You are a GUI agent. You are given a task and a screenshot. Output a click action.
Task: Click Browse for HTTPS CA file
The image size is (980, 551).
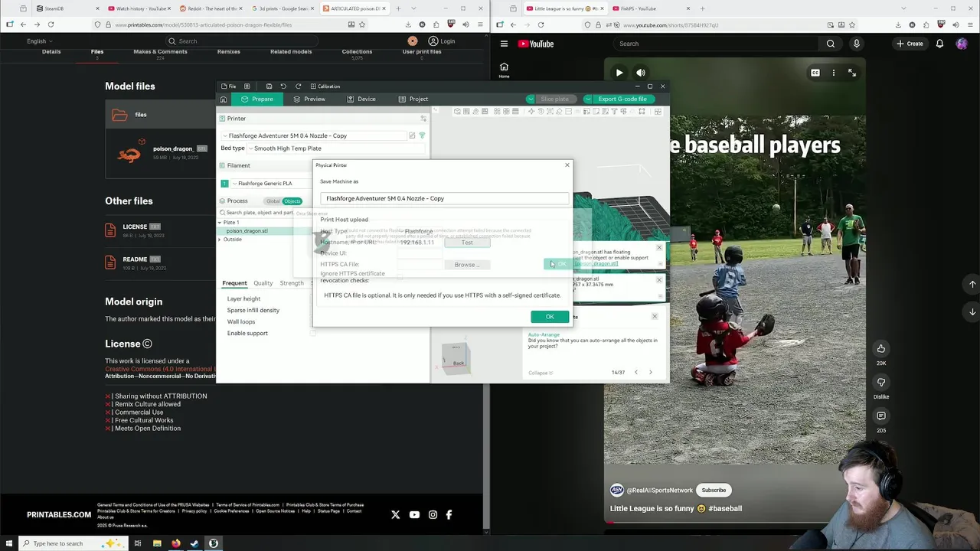467,265
